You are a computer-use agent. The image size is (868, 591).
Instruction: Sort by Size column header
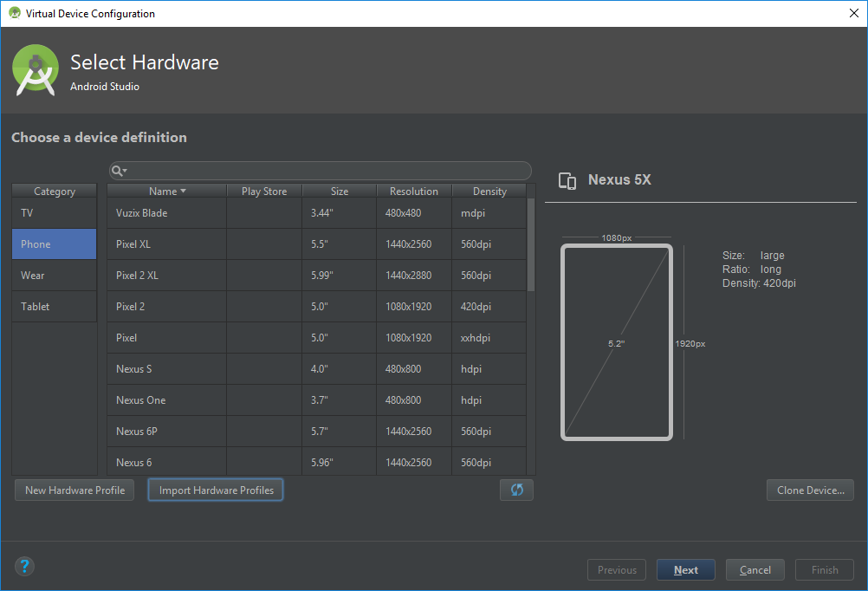[x=340, y=192]
